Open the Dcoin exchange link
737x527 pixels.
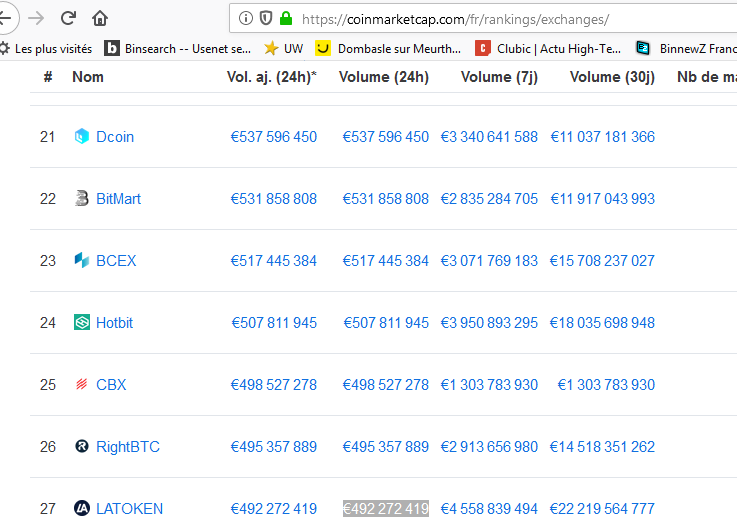coord(115,137)
